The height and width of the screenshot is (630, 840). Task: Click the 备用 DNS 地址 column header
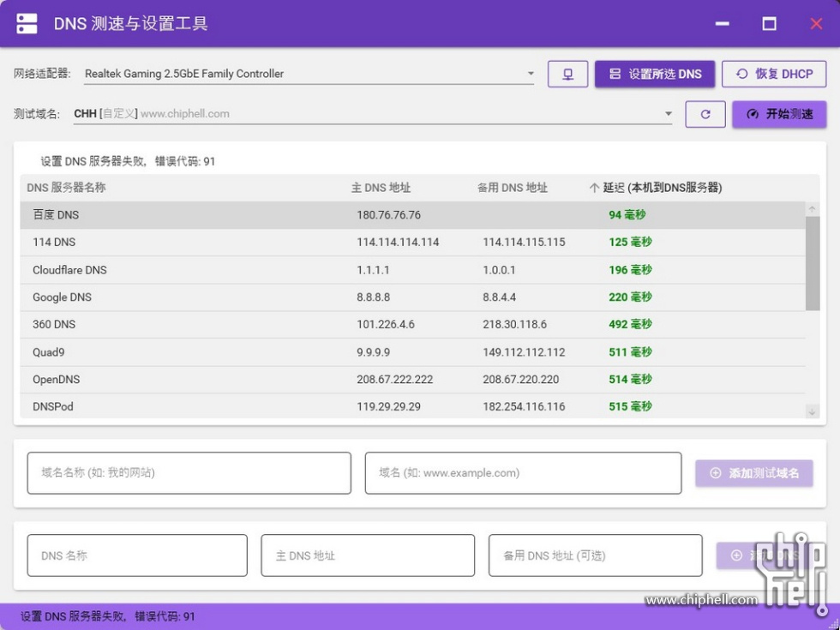click(x=513, y=188)
